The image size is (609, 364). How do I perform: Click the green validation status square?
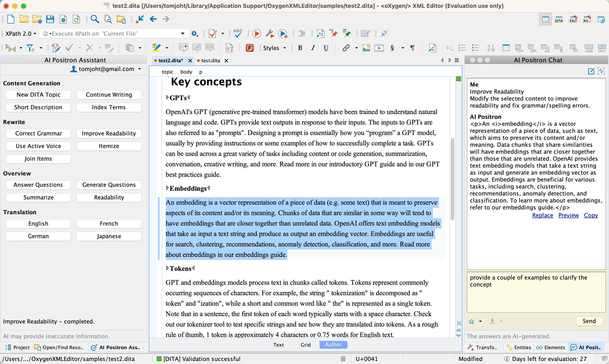click(458, 79)
